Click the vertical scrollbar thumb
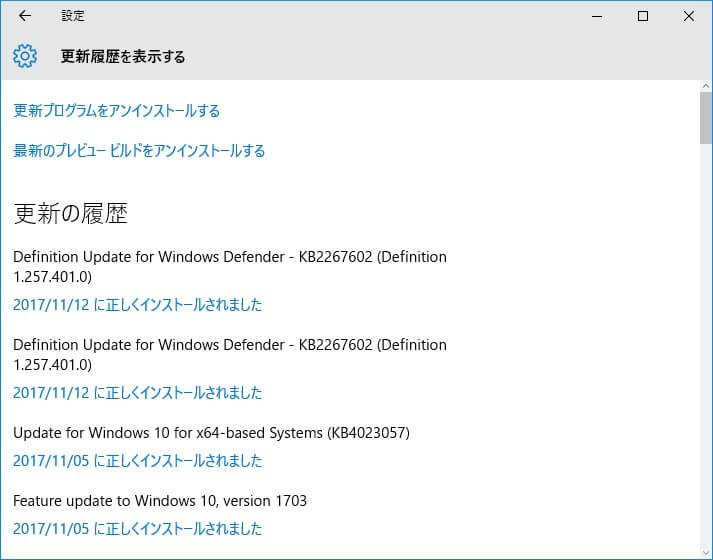This screenshot has width=713, height=560. [706, 118]
